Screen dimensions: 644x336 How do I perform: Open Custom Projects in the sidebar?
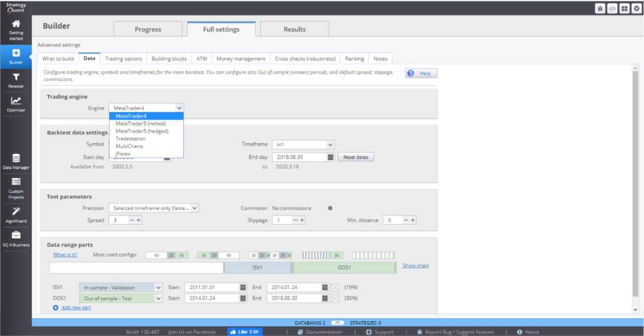tap(16, 188)
